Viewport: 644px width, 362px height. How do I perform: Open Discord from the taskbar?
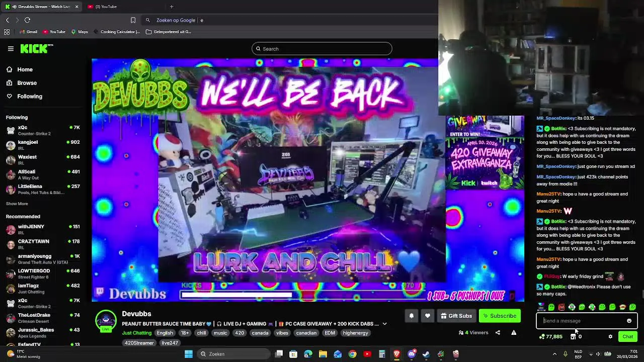(412, 354)
